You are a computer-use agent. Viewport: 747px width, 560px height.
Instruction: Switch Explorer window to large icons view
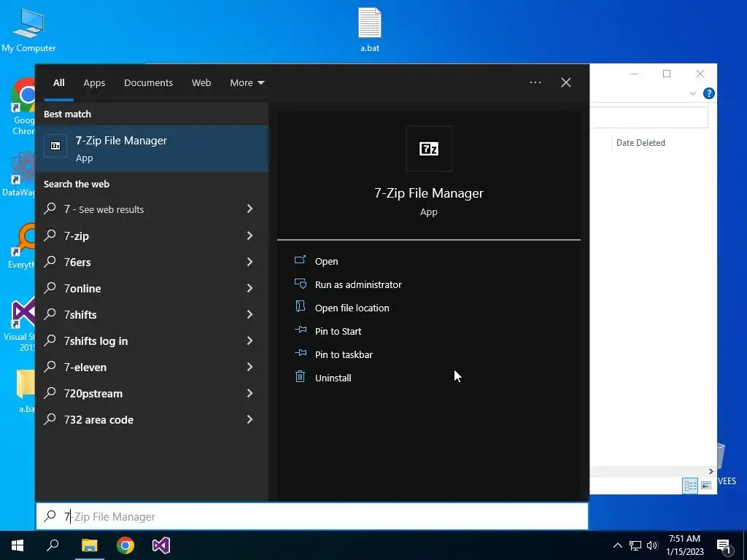click(x=706, y=485)
